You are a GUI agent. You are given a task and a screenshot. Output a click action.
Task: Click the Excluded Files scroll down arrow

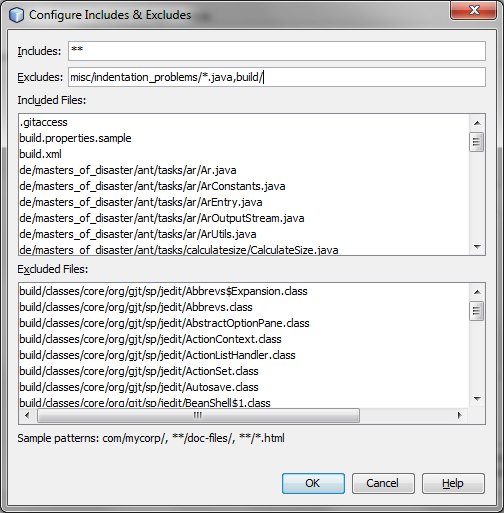pos(477,399)
